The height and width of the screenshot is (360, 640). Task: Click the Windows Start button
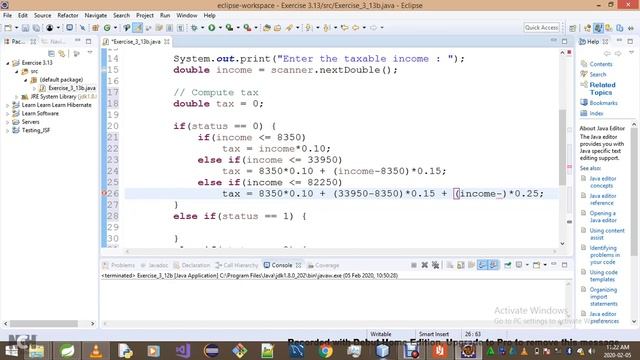(11, 351)
